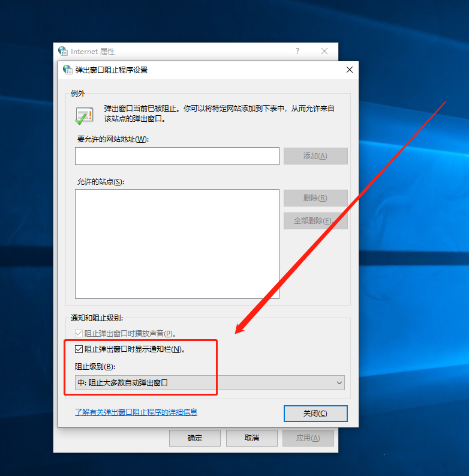
Task: Open 了解有关弹出窗口阻止程序的详细信息 link
Action: click(136, 412)
